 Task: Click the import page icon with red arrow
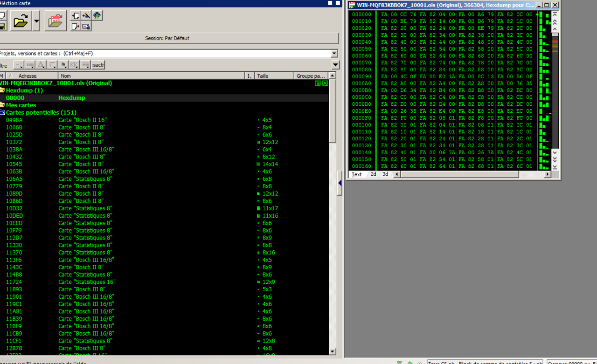coord(76,15)
